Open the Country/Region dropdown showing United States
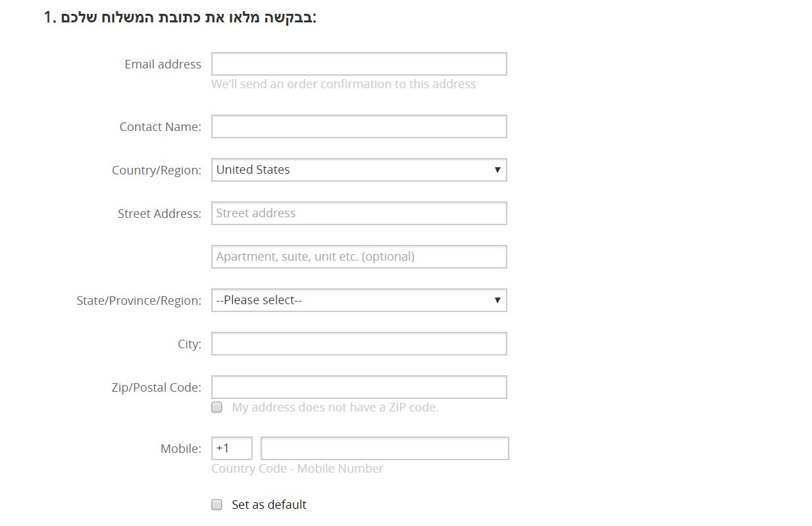The width and height of the screenshot is (812, 526). click(359, 170)
